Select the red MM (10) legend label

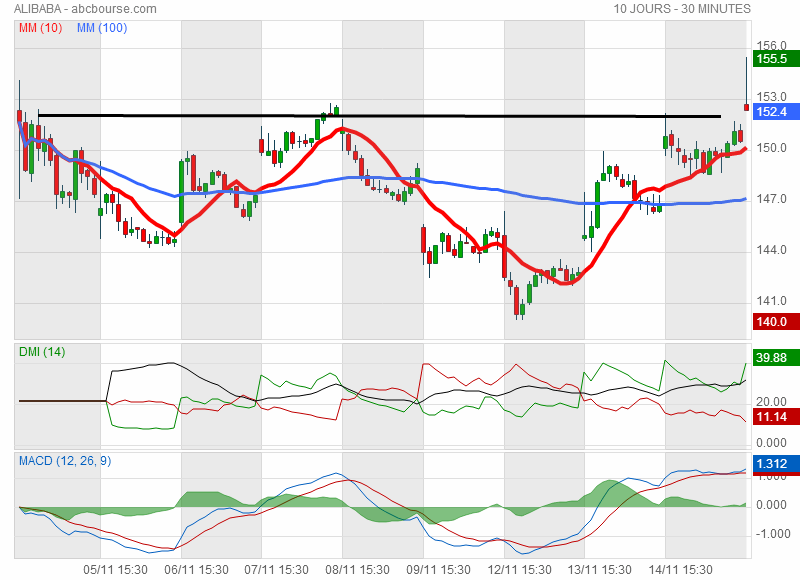click(40, 28)
